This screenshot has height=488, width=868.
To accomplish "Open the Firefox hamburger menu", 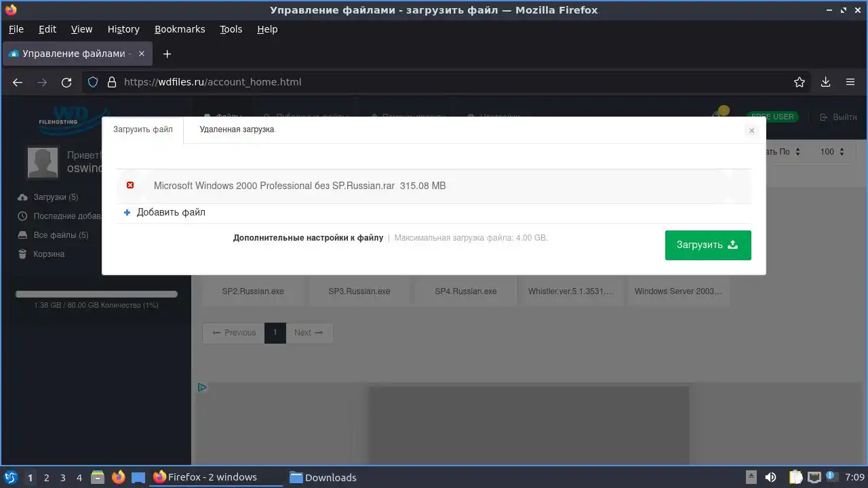I will (850, 82).
